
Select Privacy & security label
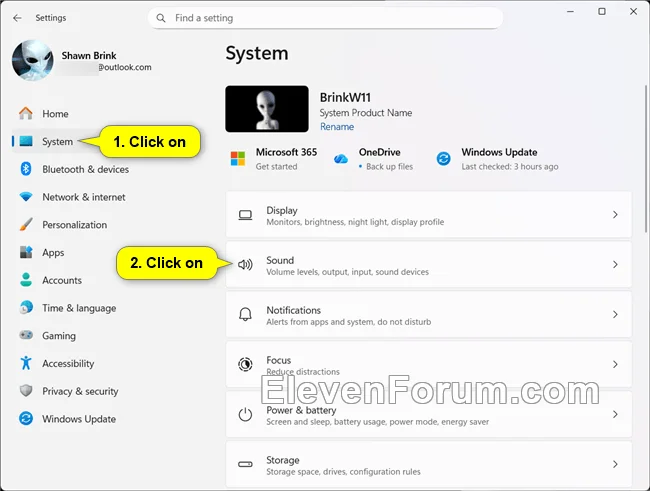(x=80, y=391)
